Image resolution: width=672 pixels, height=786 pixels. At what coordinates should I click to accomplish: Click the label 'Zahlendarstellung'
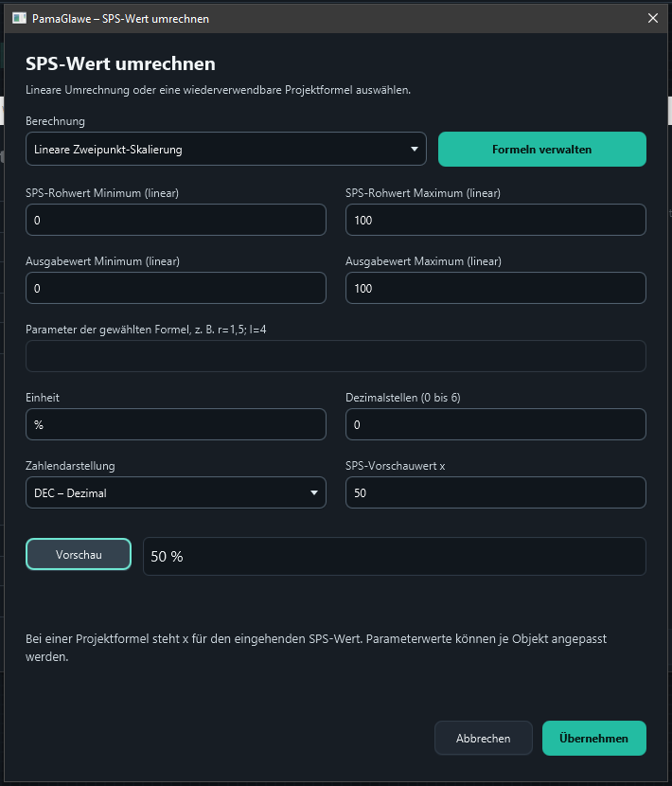70,466
